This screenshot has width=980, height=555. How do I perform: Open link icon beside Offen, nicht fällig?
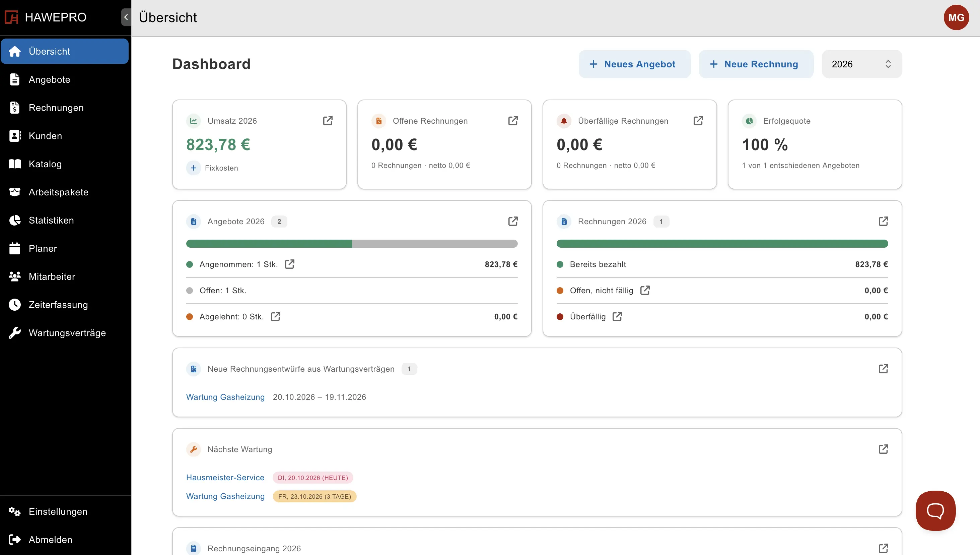(x=645, y=291)
